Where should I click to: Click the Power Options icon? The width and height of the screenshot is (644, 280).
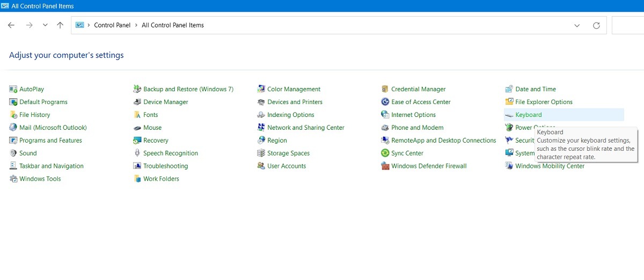point(509,128)
